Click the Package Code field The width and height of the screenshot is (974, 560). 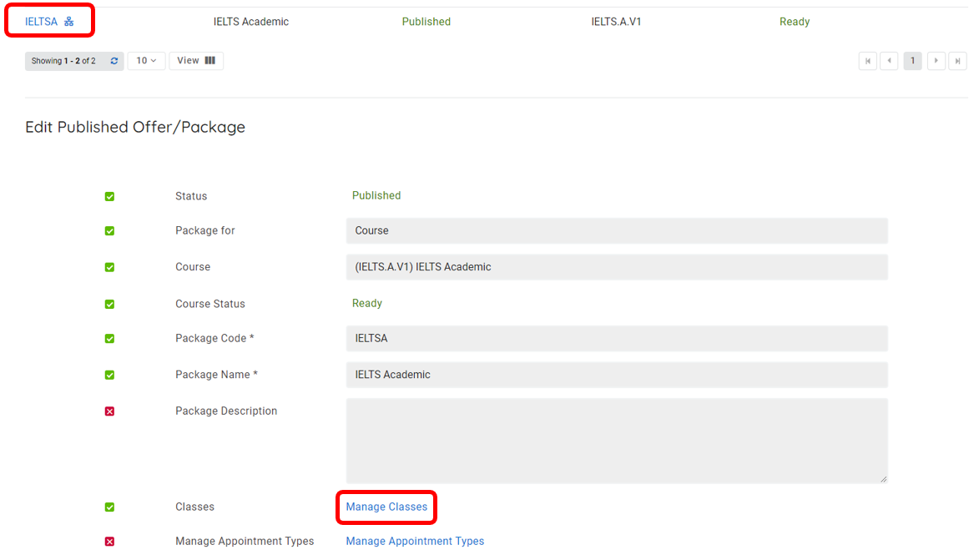616,338
